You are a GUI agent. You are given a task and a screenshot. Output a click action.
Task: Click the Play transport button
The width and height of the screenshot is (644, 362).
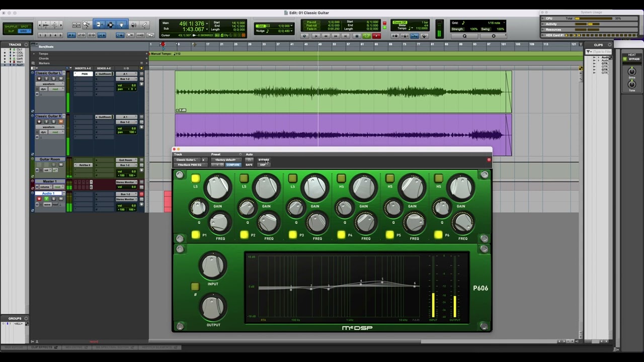[366, 36]
